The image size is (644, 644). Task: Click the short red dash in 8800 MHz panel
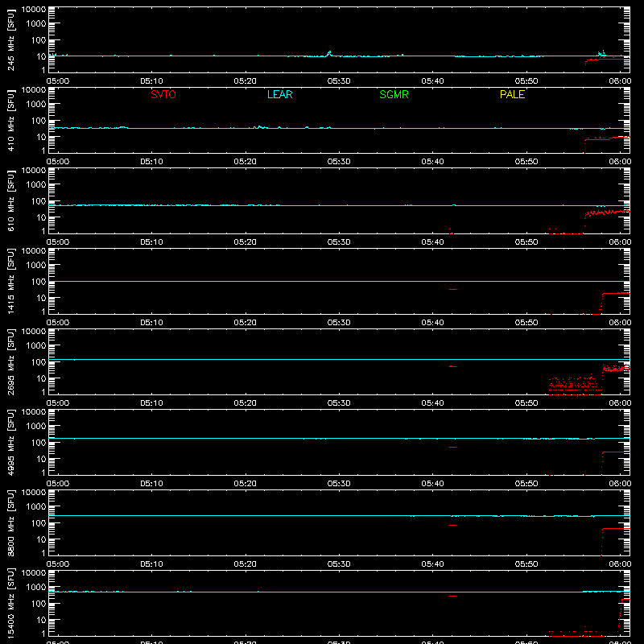coord(452,526)
